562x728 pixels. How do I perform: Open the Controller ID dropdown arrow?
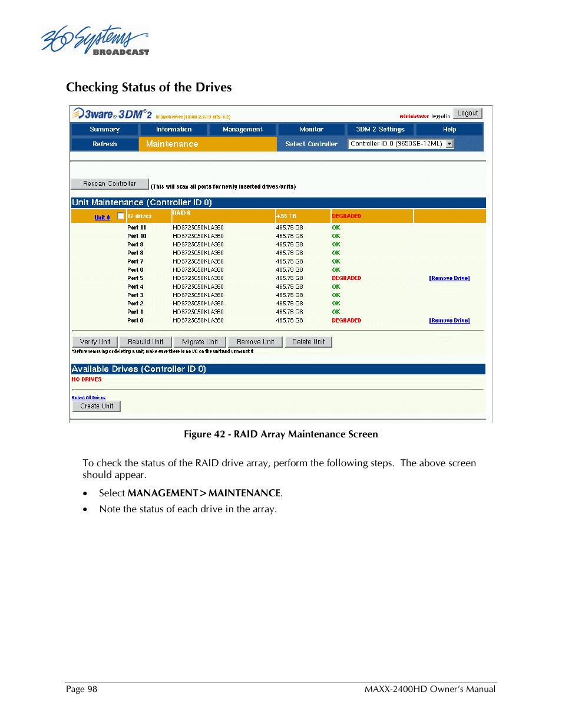(449, 144)
